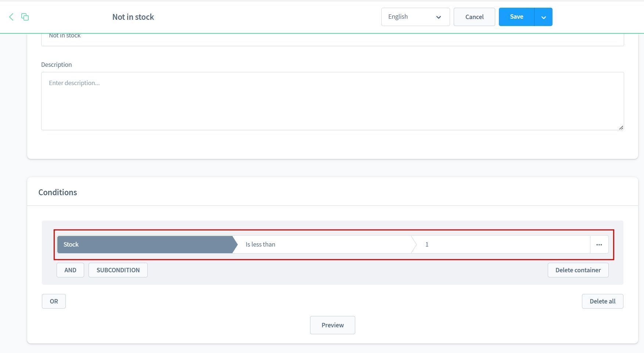Image resolution: width=644 pixels, height=353 pixels.
Task: Click the duplicate rule icon
Action: click(25, 17)
